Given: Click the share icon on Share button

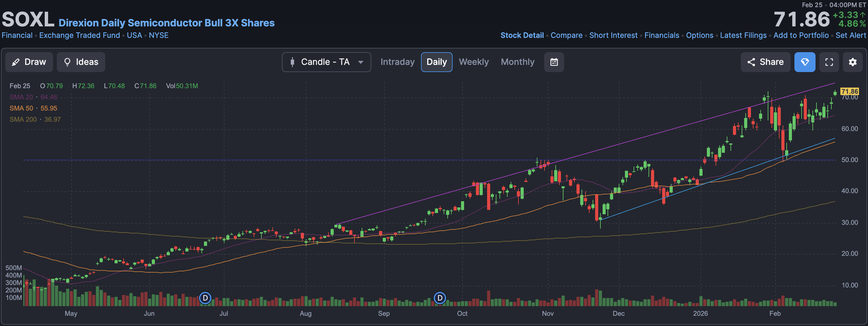Looking at the screenshot, I should (x=751, y=62).
